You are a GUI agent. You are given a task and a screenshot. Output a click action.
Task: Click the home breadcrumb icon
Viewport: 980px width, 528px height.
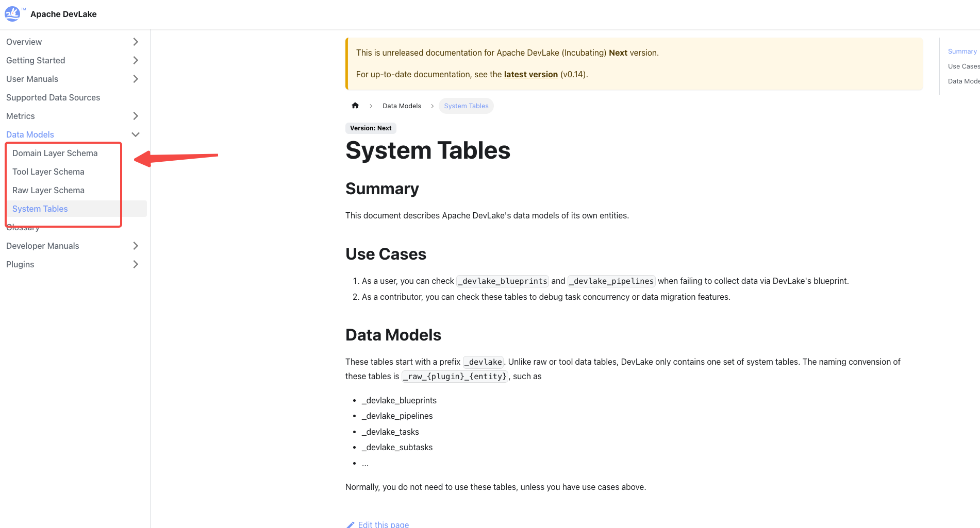pos(355,106)
